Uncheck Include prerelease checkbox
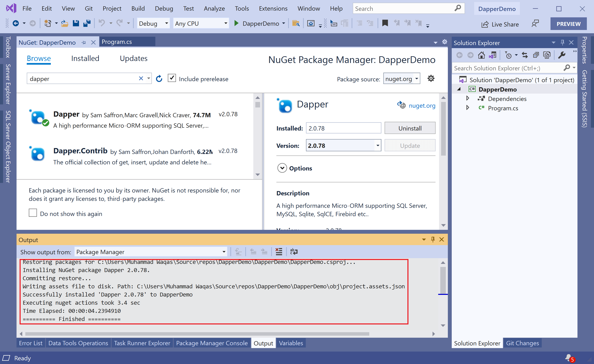The image size is (594, 364). pyautogui.click(x=172, y=78)
